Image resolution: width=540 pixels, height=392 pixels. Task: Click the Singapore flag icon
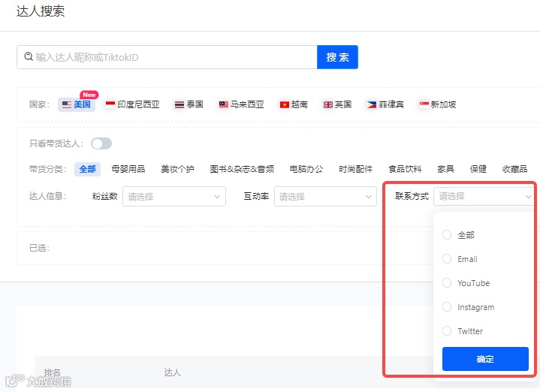(424, 104)
